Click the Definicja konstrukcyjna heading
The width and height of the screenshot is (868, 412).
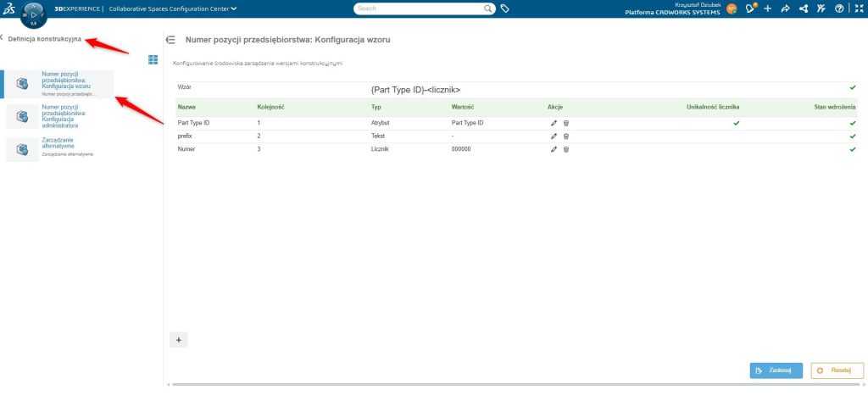click(x=44, y=39)
